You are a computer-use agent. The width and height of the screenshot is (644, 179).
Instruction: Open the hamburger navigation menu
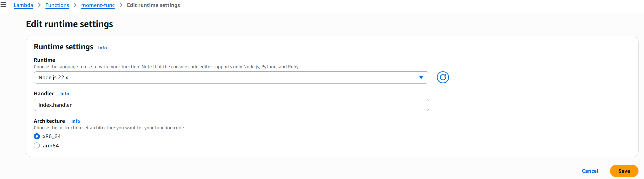(4, 5)
